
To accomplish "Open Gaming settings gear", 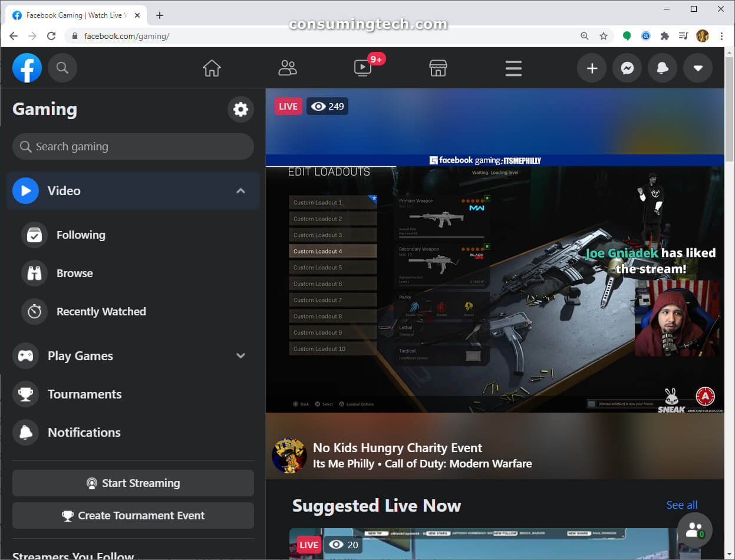I will point(240,109).
